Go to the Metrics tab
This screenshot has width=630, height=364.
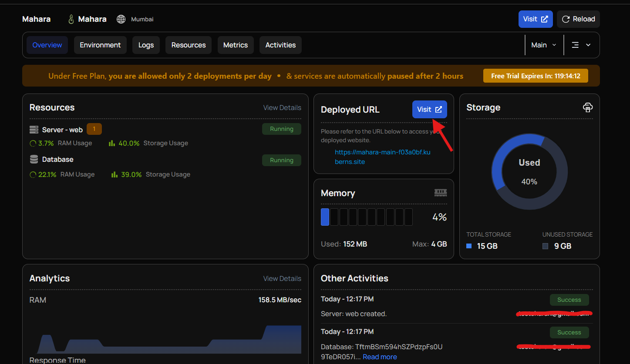click(236, 45)
